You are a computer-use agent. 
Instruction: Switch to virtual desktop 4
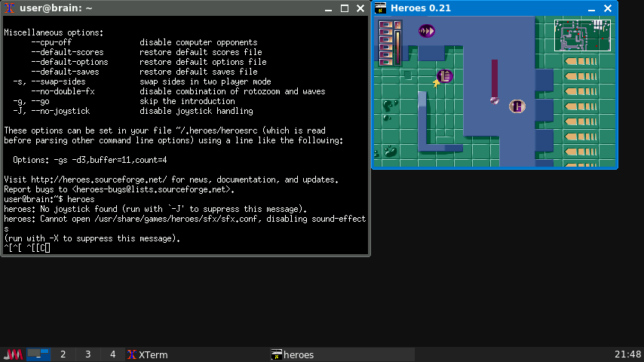click(x=113, y=354)
